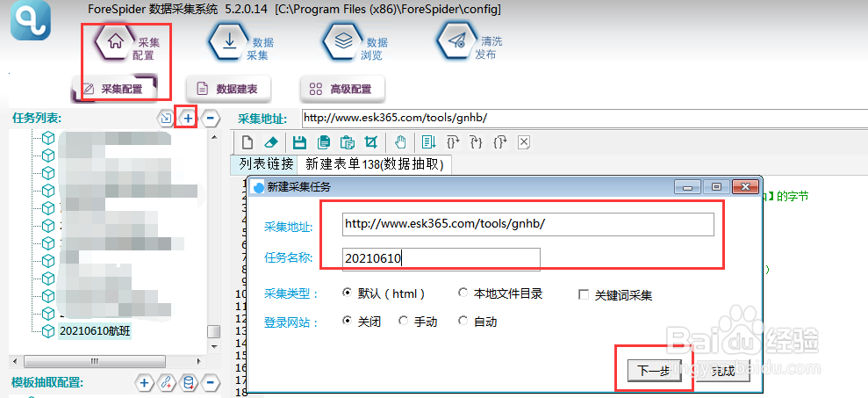This screenshot has width=868, height=398.
Task: Select the hand tool icon
Action: pos(400,142)
